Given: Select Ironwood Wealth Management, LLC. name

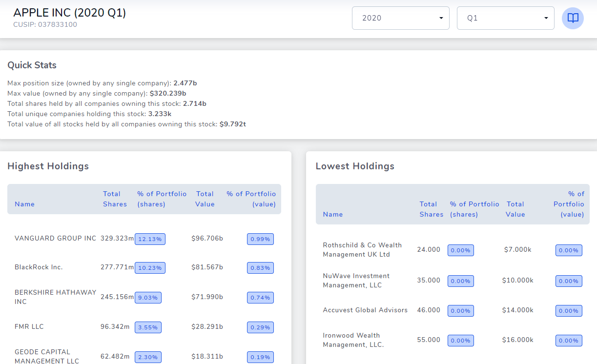Looking at the screenshot, I should (353, 340).
